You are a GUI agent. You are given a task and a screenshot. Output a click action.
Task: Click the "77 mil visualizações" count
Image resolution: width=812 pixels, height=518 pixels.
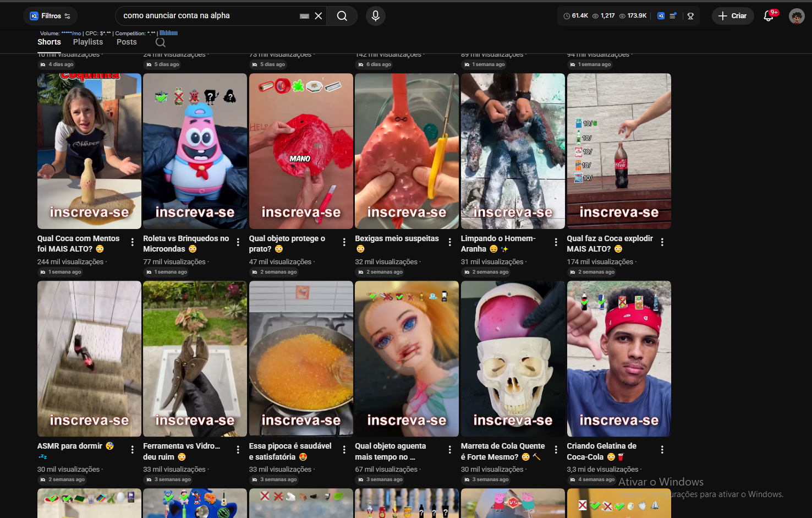[174, 262]
